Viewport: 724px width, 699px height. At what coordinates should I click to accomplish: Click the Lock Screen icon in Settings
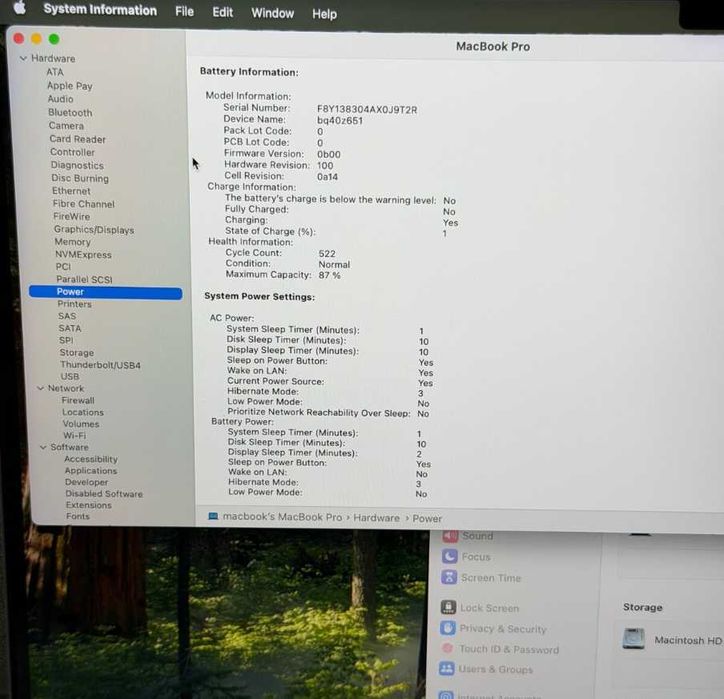[x=448, y=607]
